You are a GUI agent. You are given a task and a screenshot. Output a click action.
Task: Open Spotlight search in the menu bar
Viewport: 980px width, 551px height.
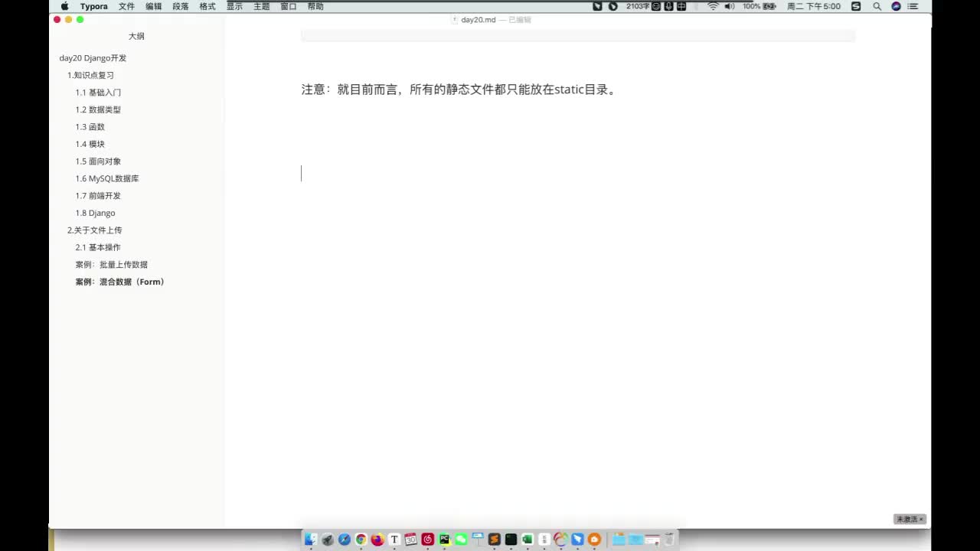(x=877, y=6)
